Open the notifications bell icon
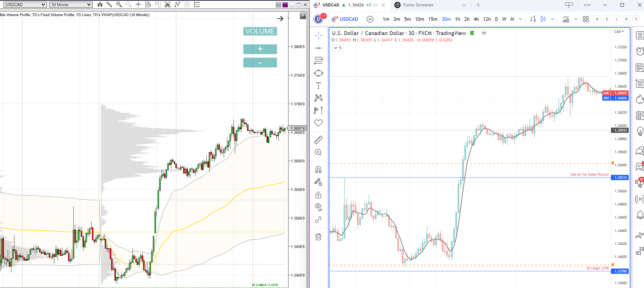Screen dimensions: 644x288 [x=640, y=215]
